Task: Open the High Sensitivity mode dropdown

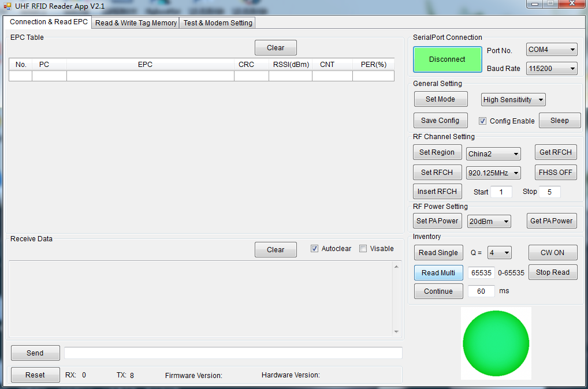Action: [513, 100]
